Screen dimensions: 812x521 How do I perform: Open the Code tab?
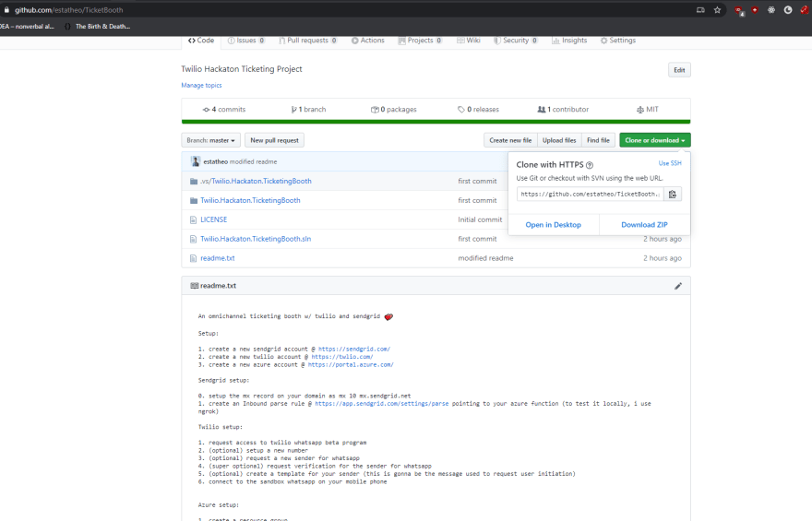201,41
